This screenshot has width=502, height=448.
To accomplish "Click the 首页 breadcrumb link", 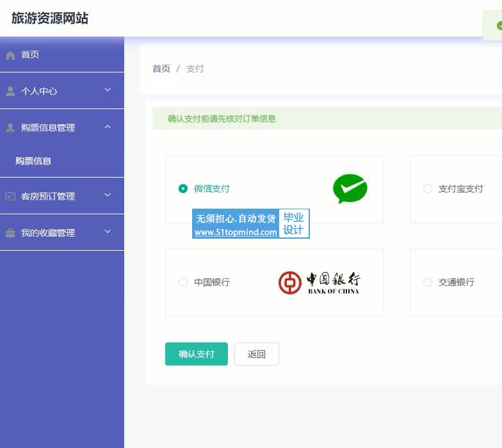I will [161, 68].
